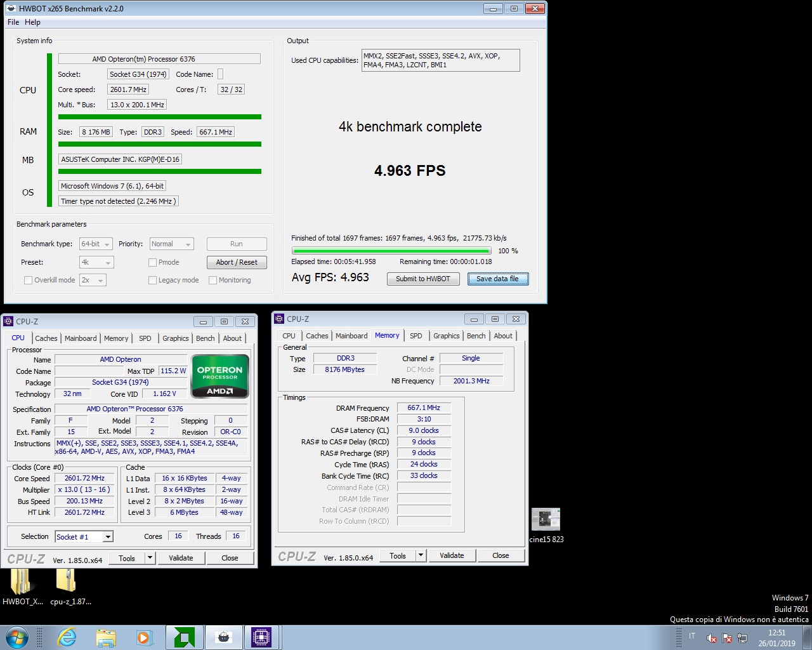Click Save data file button

498,279
